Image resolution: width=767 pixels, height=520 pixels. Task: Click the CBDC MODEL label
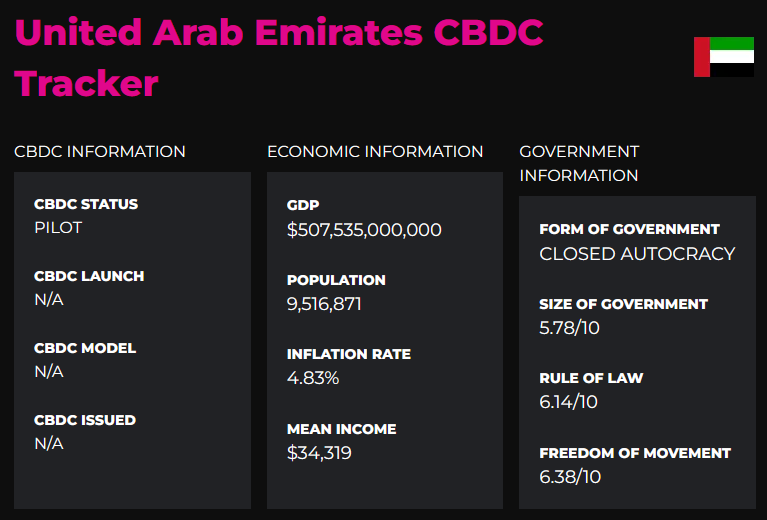coord(85,348)
